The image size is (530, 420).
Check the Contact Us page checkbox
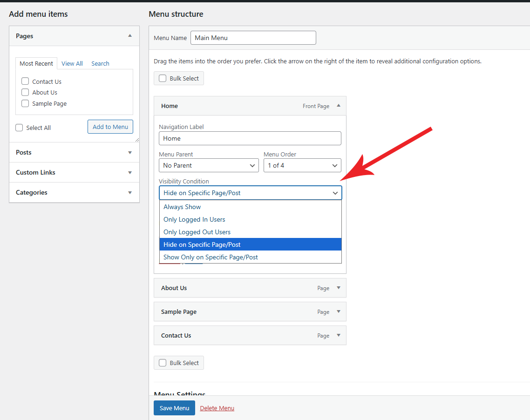25,81
